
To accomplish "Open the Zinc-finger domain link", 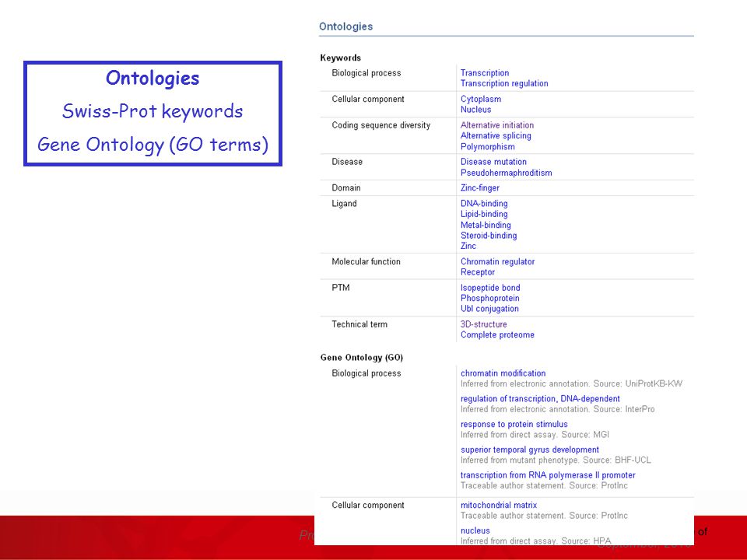I will [x=480, y=188].
